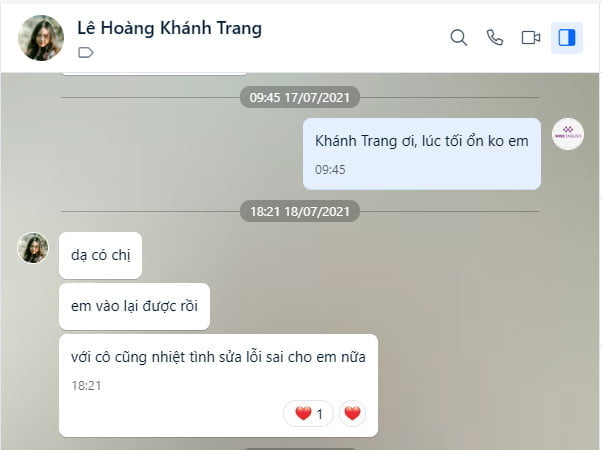
Task: Open Lê Hoàng Khánh Trang's profile avatar in header
Action: coord(41,38)
